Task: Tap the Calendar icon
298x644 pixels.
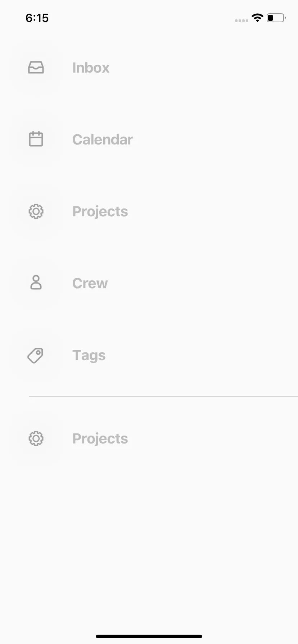Action: 36,139
